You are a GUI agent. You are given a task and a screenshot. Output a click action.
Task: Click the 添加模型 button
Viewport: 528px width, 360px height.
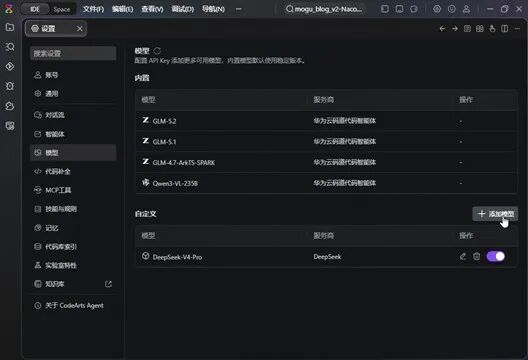coord(495,214)
